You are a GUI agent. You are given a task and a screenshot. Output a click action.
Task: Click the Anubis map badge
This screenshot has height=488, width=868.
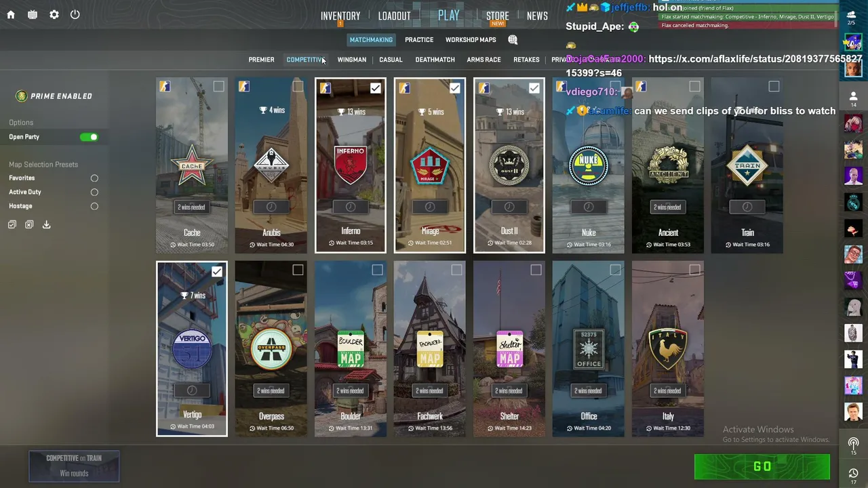pos(271,165)
